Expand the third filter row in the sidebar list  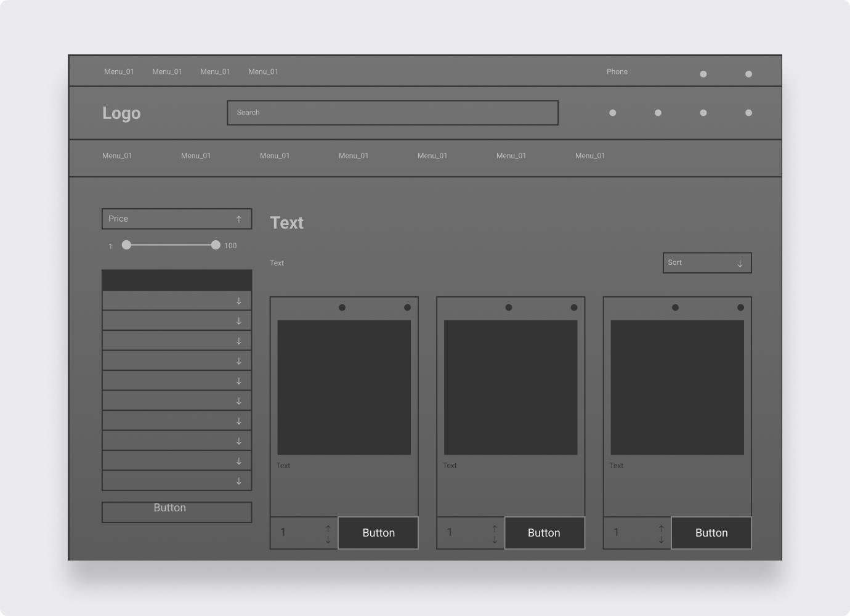pyautogui.click(x=177, y=341)
